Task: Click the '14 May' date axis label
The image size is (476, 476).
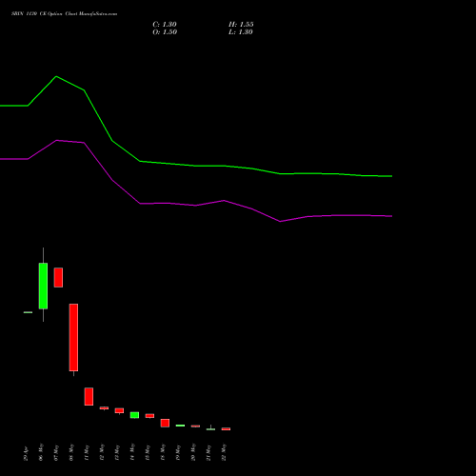Action: click(x=132, y=452)
